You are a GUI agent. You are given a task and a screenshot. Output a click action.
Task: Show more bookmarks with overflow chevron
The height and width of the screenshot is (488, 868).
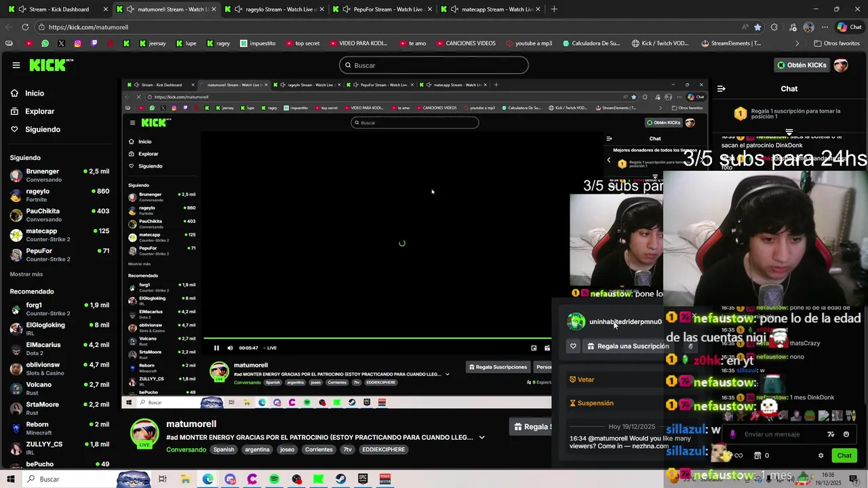tap(797, 43)
